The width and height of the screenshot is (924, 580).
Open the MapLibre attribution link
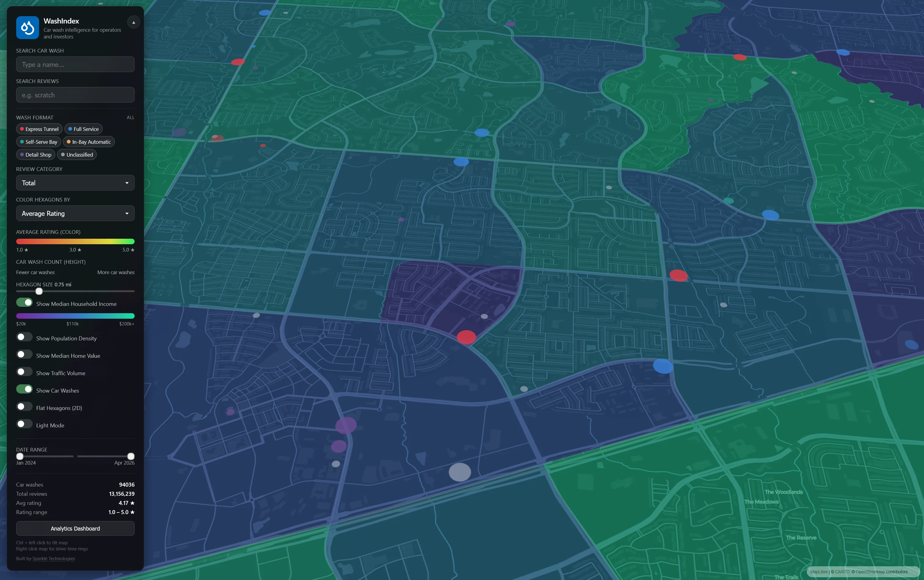819,571
